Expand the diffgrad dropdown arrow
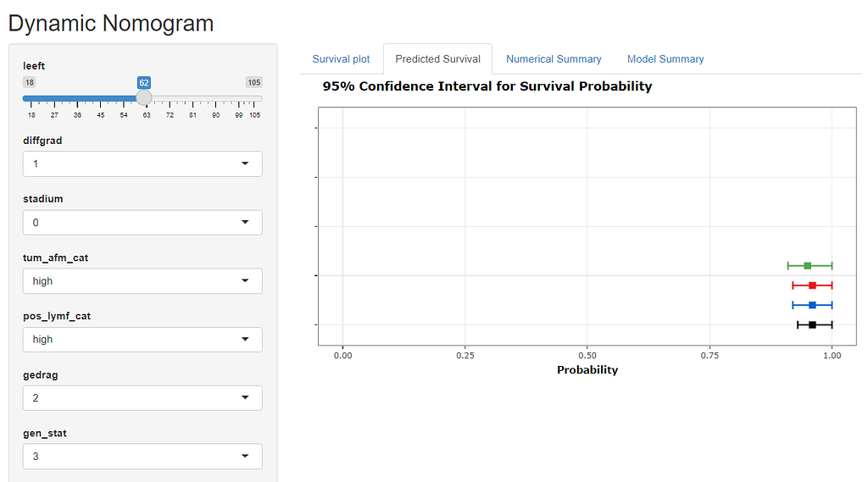 (x=245, y=163)
